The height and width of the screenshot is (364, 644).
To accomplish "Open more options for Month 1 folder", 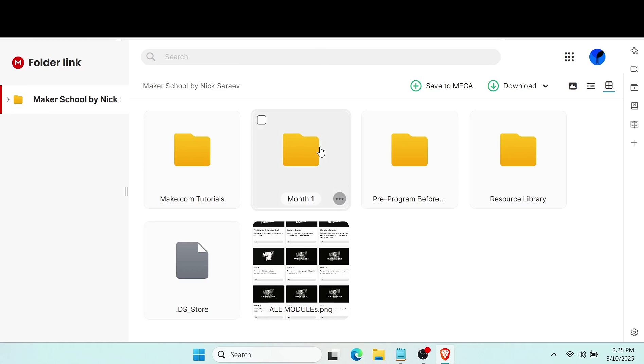I will (x=339, y=199).
